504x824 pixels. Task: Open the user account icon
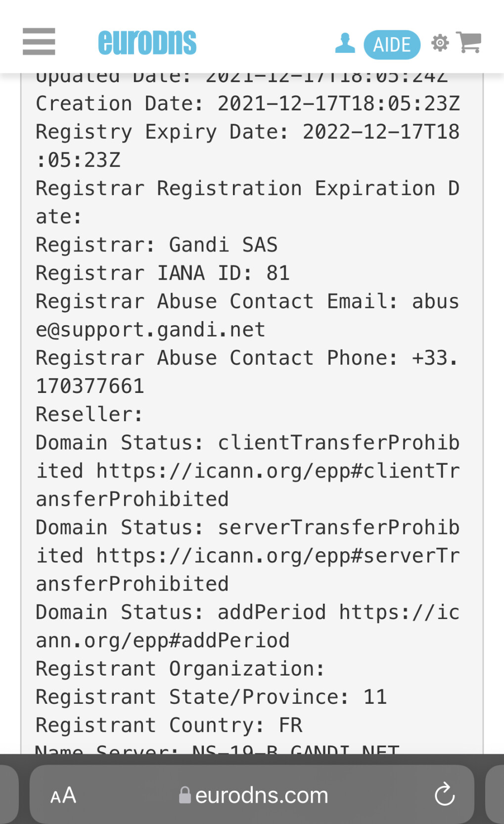point(345,43)
